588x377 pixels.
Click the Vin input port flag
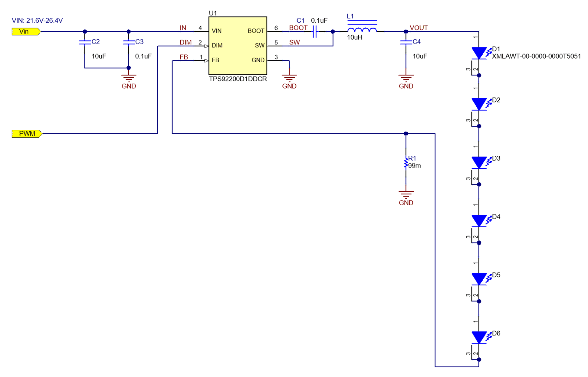(25, 31)
